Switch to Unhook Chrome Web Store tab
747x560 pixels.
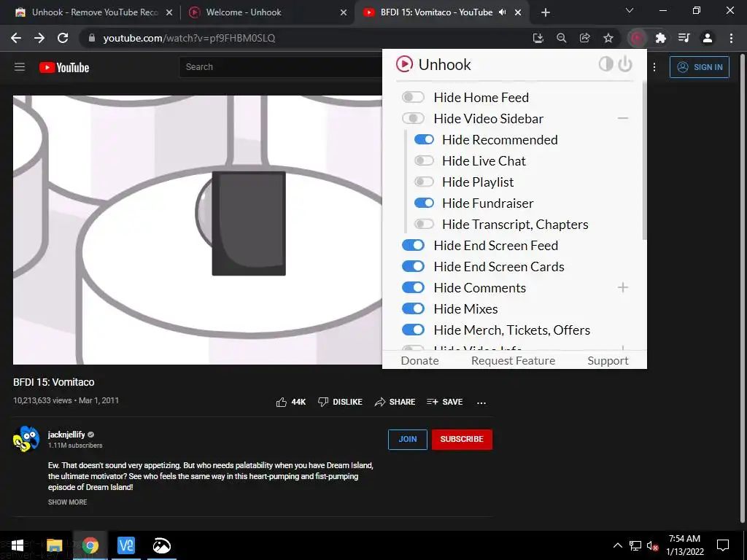pyautogui.click(x=94, y=12)
